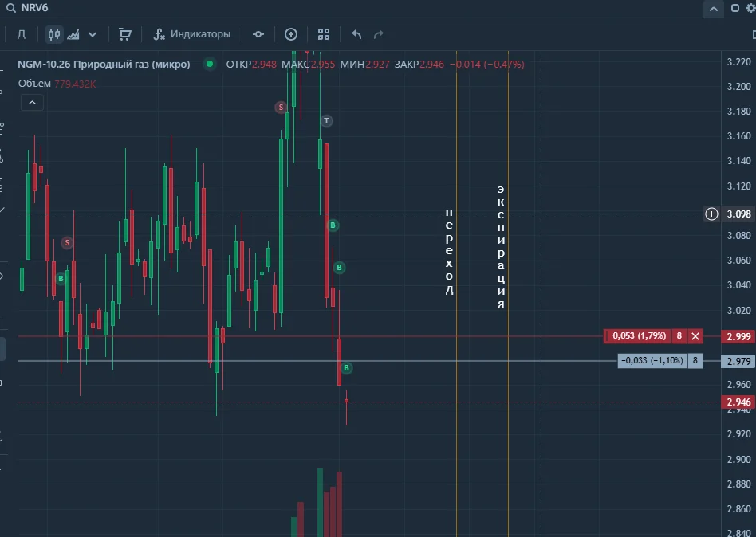Expand the chart type dropdown arrow
Viewport: 756px width, 537px height.
[x=93, y=35]
